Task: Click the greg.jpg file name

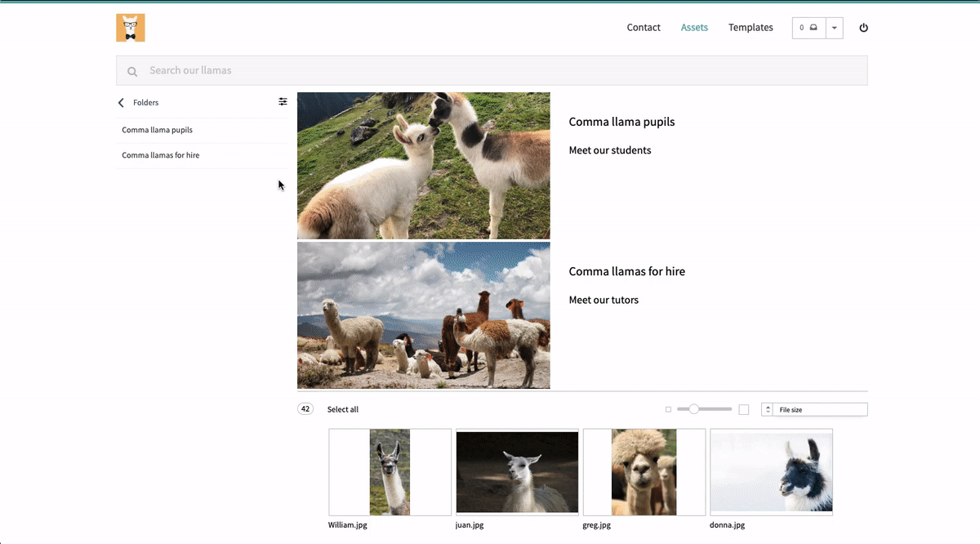Action: coord(597,525)
